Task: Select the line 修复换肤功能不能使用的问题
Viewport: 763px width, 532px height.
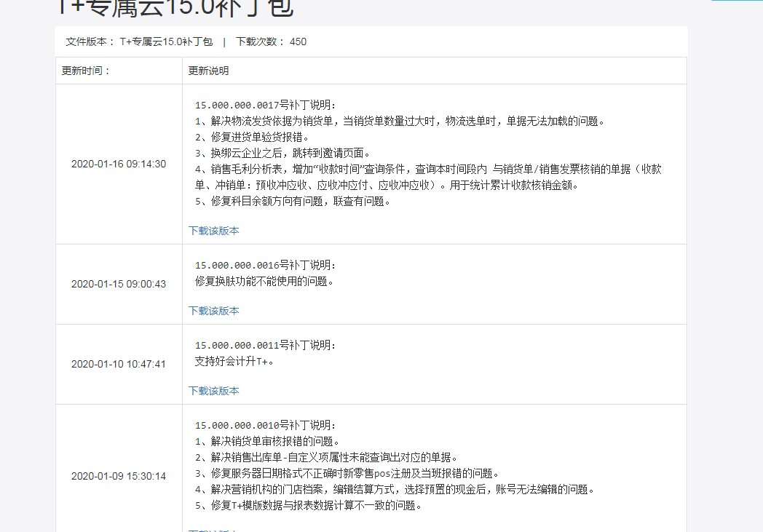Action: click(x=264, y=281)
